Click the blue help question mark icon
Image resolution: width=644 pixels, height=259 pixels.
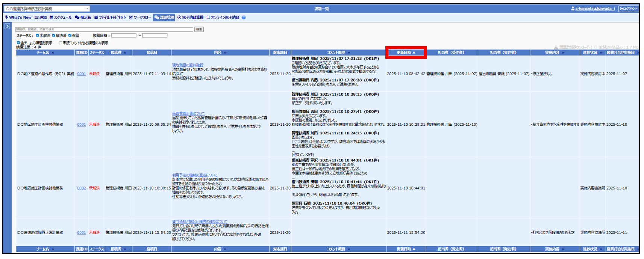click(244, 18)
